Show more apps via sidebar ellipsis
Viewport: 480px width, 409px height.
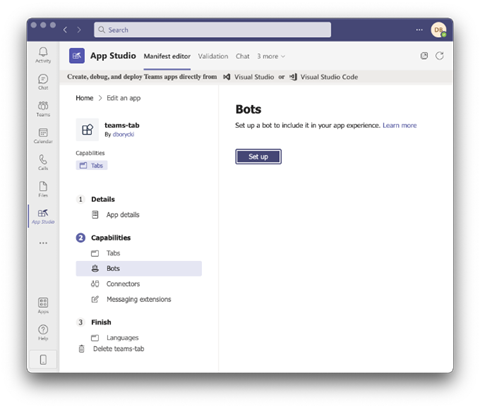[x=43, y=243]
